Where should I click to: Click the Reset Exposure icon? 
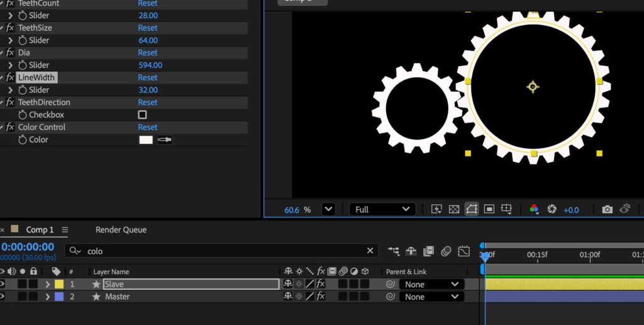552,209
